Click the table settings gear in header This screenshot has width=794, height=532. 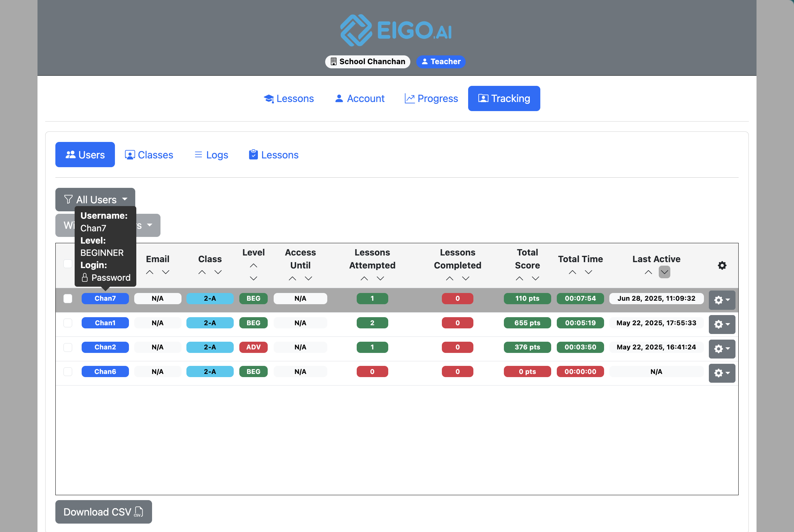click(722, 265)
